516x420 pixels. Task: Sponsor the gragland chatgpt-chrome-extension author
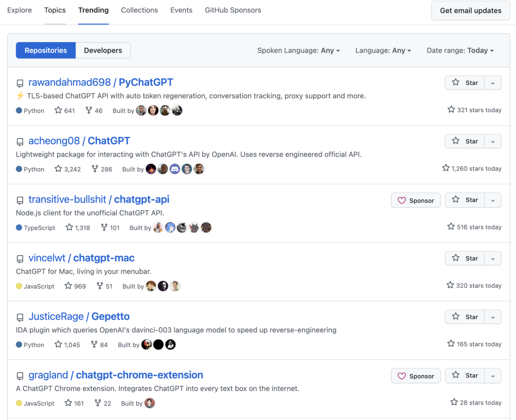[x=416, y=376]
